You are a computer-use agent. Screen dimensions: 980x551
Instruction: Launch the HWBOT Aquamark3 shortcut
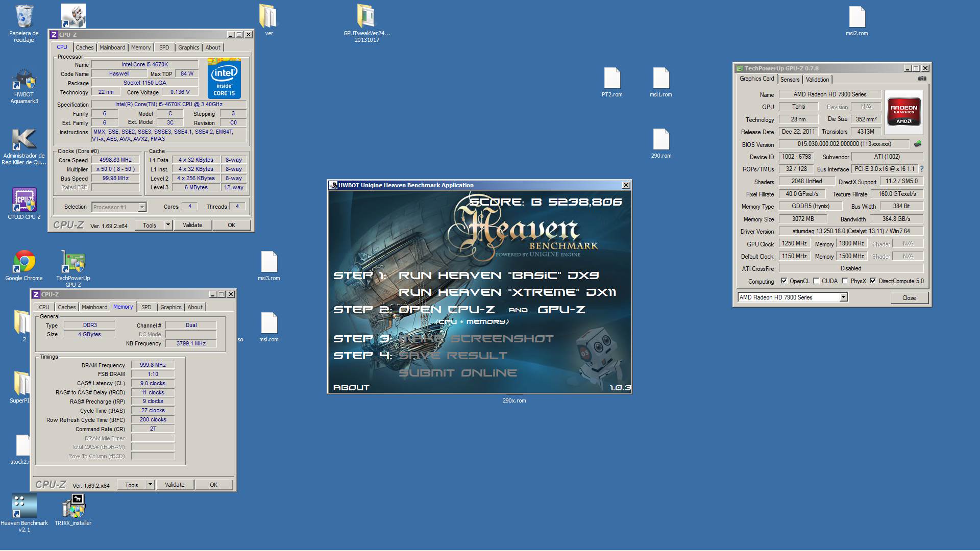pyautogui.click(x=24, y=86)
